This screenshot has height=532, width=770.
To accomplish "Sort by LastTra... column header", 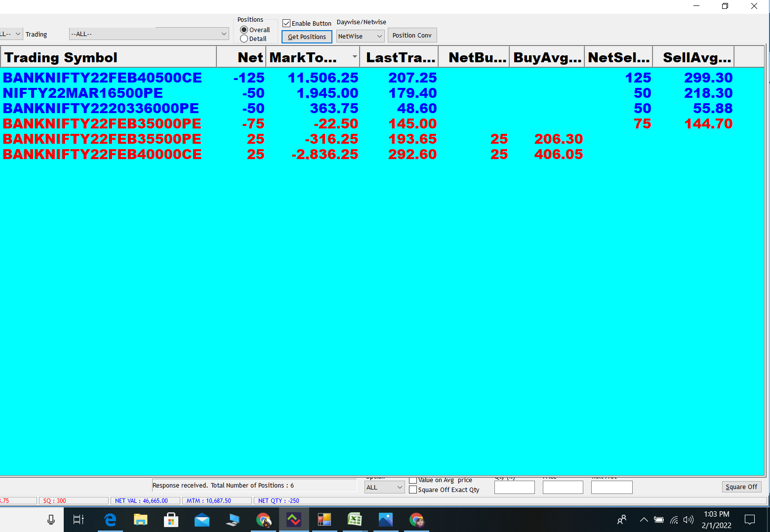I will pos(399,57).
